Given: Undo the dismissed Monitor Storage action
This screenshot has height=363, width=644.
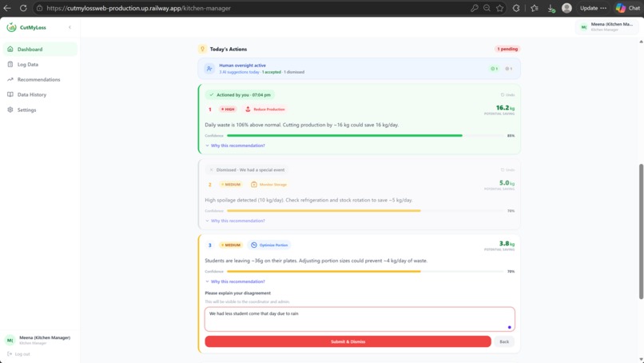Looking at the screenshot, I should tap(507, 170).
